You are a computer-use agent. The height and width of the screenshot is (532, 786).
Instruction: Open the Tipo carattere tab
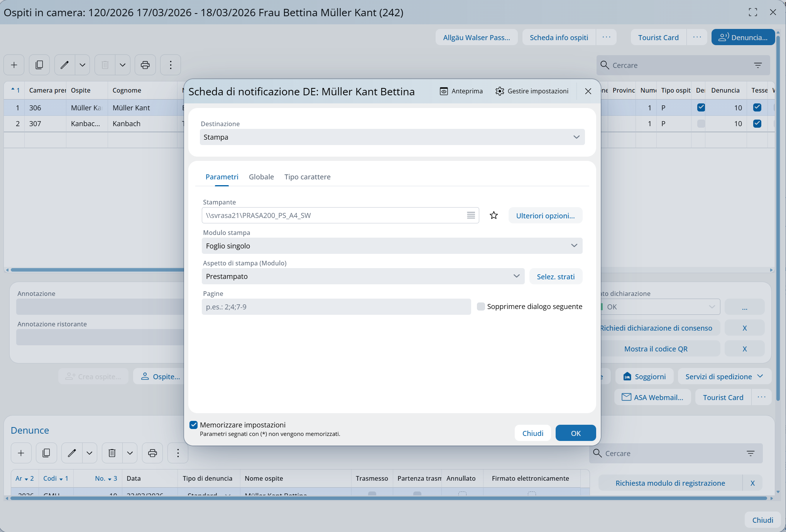coord(307,177)
